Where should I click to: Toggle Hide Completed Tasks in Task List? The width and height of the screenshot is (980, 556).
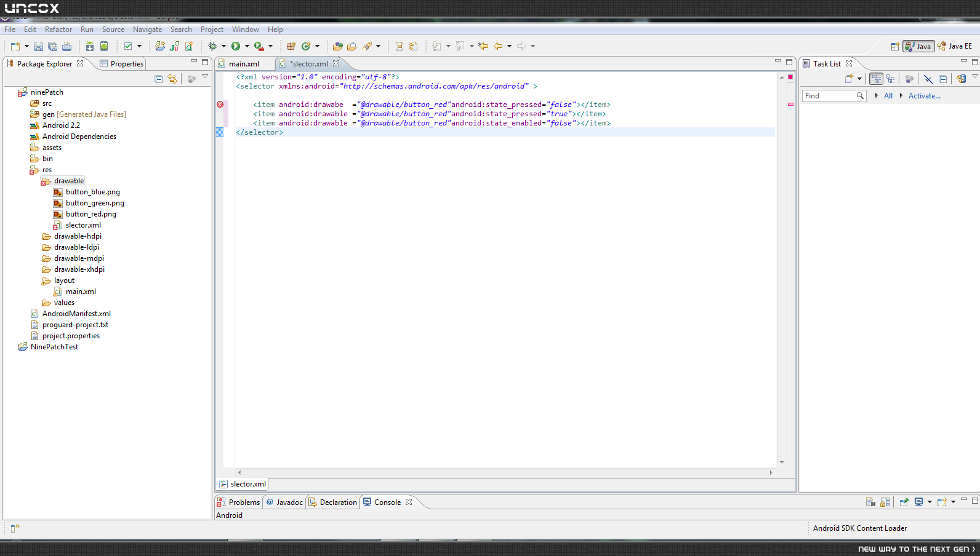(x=928, y=79)
